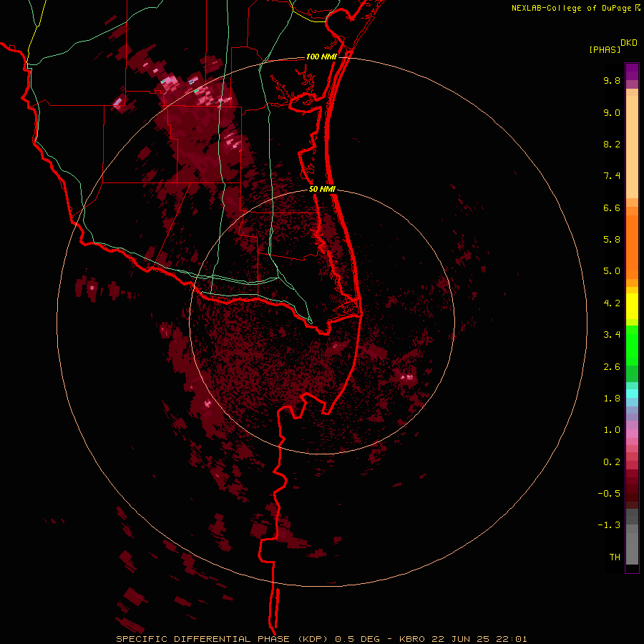644x644 pixels.
Task: Click the 22 JUN 25 date text
Action: (x=462, y=639)
